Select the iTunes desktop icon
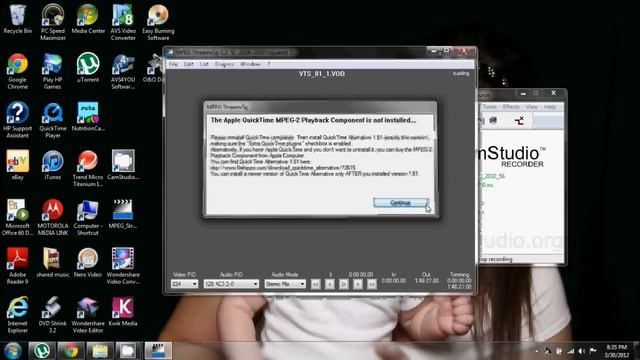640x360 pixels. pyautogui.click(x=53, y=165)
